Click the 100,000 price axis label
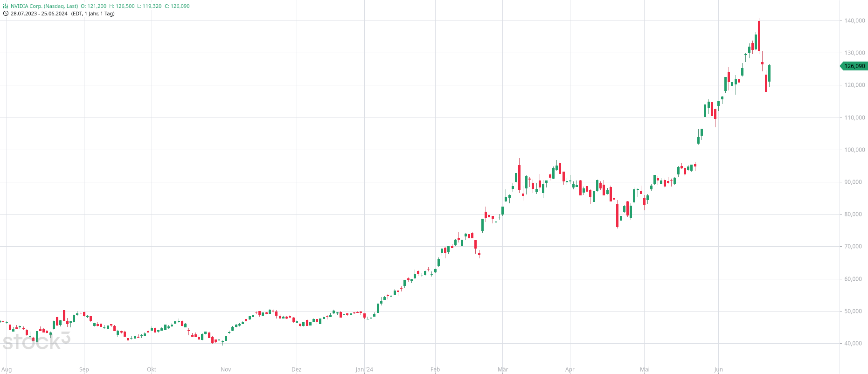Screen dimensions: 868x374 click(854, 150)
